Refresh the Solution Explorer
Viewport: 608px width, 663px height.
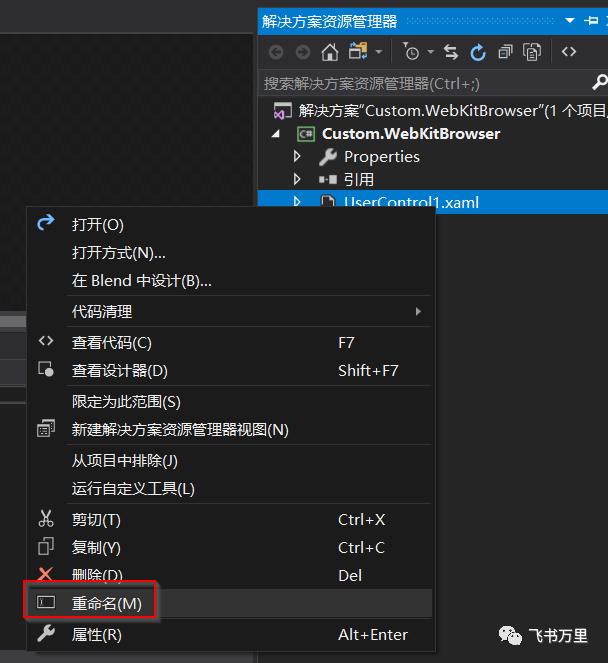478,52
